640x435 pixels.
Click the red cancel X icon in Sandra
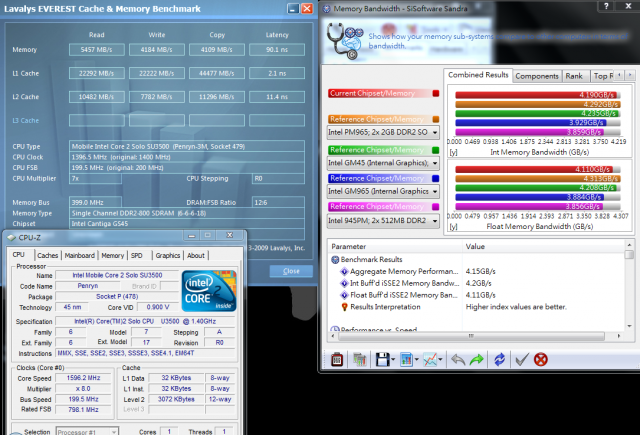(x=541, y=360)
